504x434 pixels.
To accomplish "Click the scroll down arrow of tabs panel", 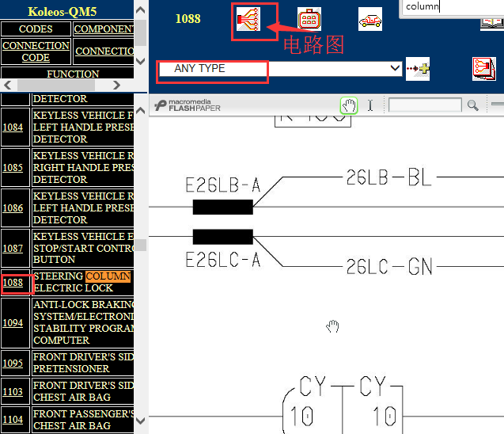I will (141, 61).
